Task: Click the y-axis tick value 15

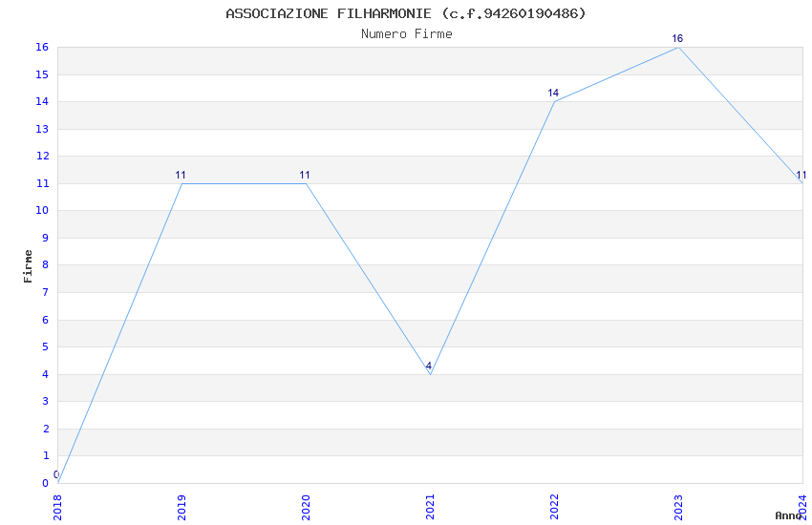Action: pyautogui.click(x=42, y=74)
